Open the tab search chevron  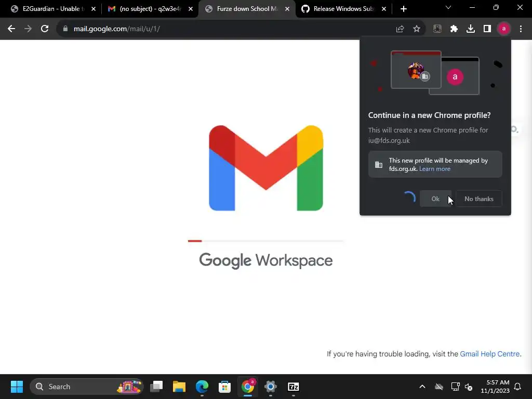[448, 7]
